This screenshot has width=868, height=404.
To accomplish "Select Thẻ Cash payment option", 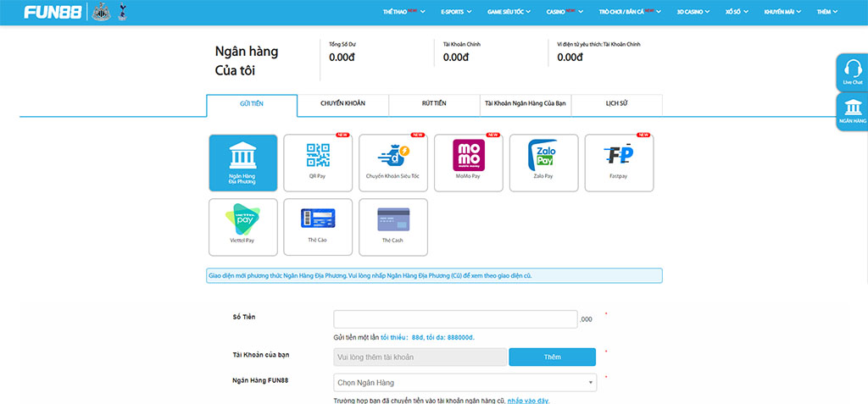I will 393,227.
